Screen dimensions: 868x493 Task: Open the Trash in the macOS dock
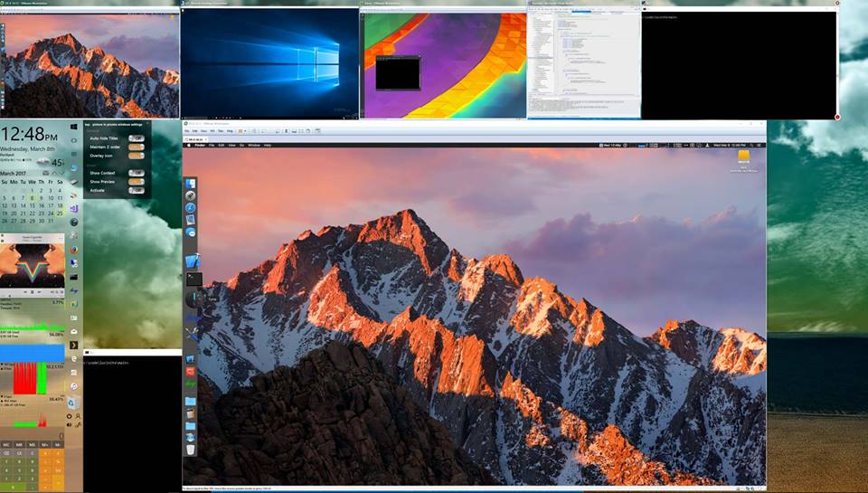(191, 449)
